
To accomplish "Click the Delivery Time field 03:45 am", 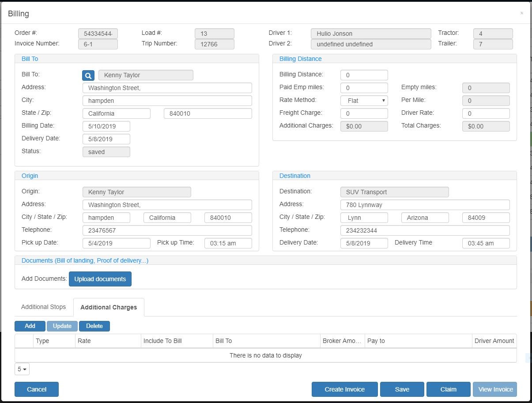I will [486, 243].
